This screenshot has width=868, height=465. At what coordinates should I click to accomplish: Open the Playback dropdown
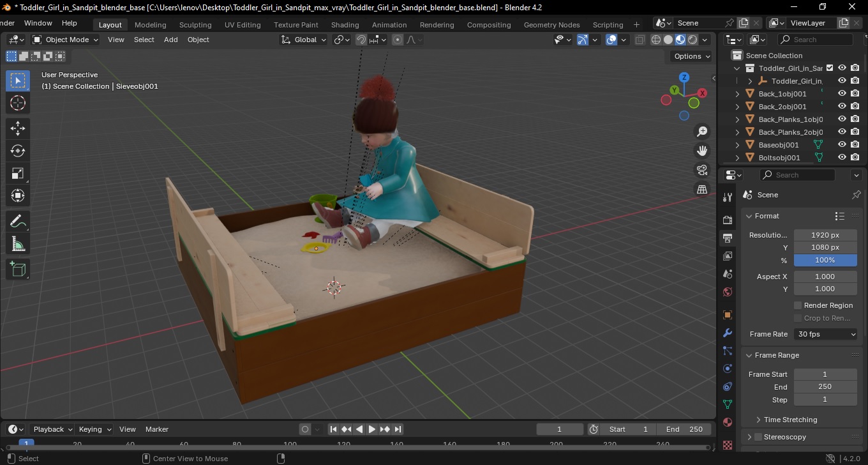point(52,429)
